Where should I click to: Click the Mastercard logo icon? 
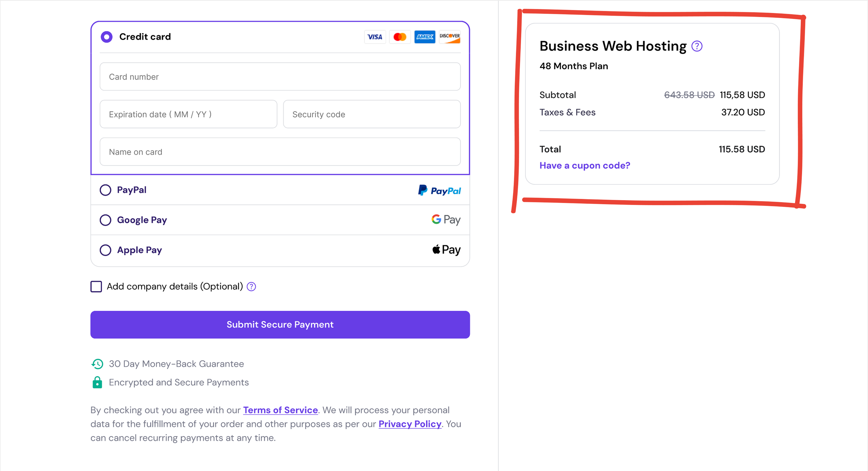pos(400,37)
